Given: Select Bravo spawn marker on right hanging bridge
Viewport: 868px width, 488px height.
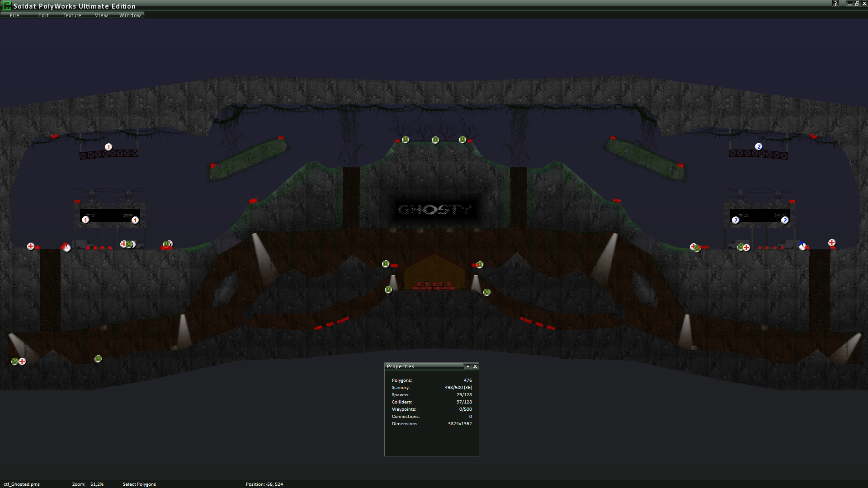Looking at the screenshot, I should (759, 146).
